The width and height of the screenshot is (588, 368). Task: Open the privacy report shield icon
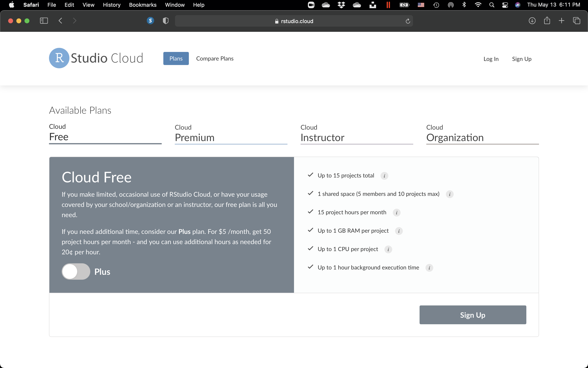165,21
